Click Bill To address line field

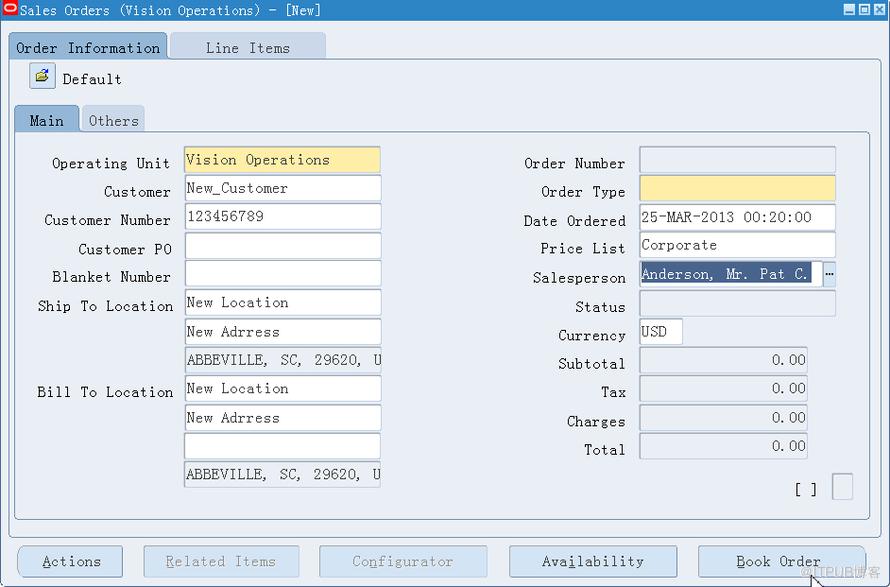click(x=283, y=418)
